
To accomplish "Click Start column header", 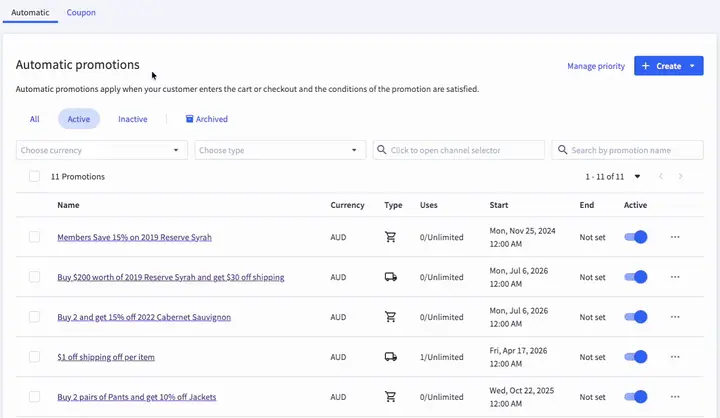I will (x=499, y=205).
